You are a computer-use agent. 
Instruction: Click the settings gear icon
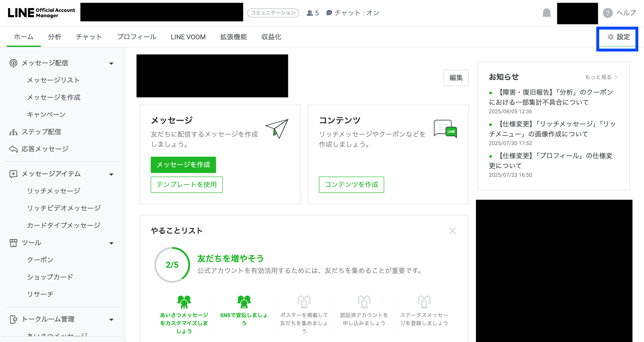click(610, 37)
